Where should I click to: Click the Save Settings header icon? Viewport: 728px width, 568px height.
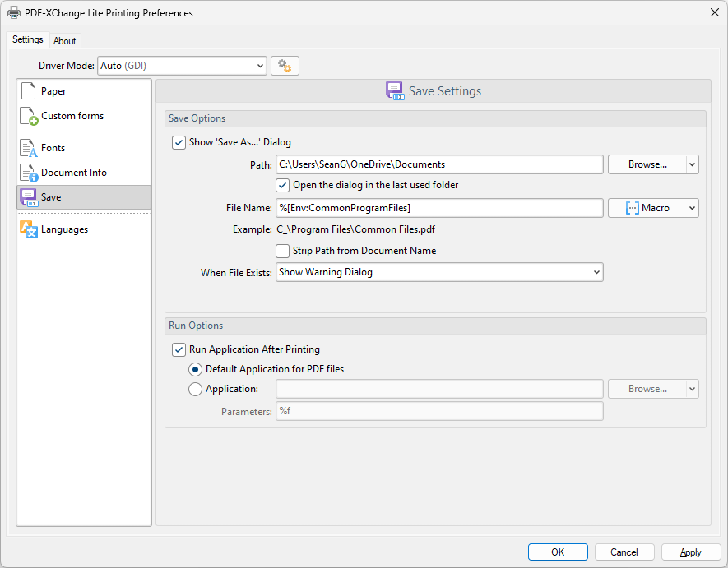[x=395, y=91]
